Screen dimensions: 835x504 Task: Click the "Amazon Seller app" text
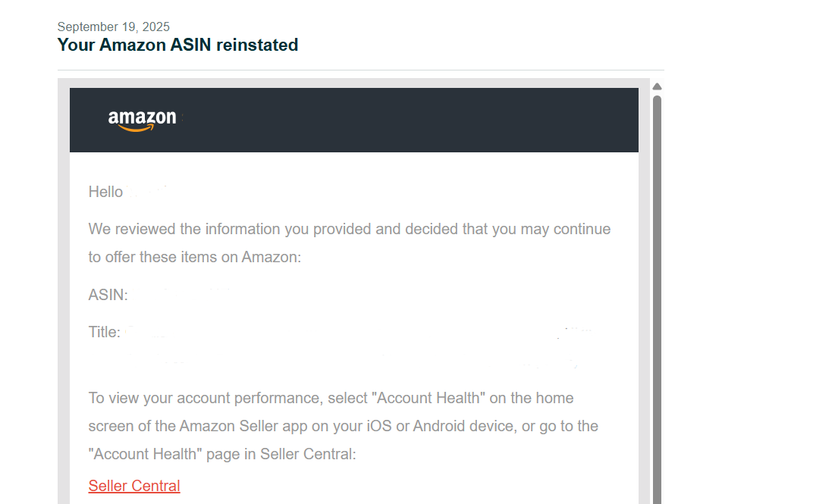228,426
